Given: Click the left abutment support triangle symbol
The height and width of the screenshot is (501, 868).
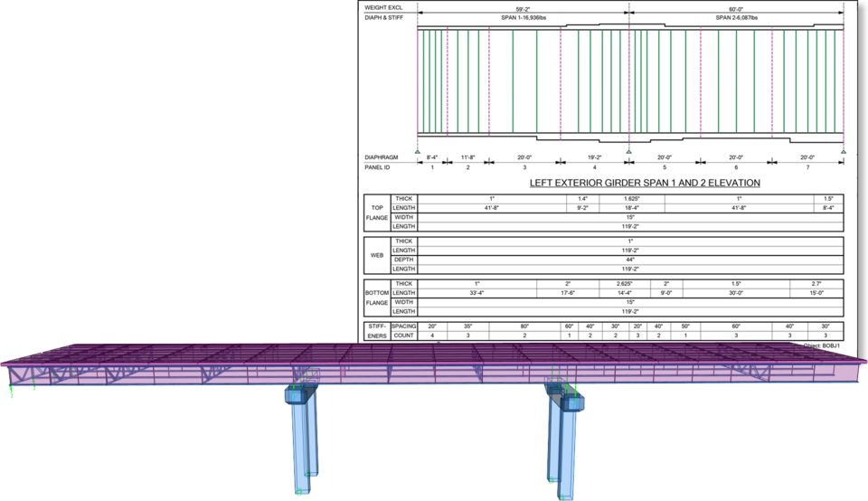Looking at the screenshot, I should [x=417, y=151].
